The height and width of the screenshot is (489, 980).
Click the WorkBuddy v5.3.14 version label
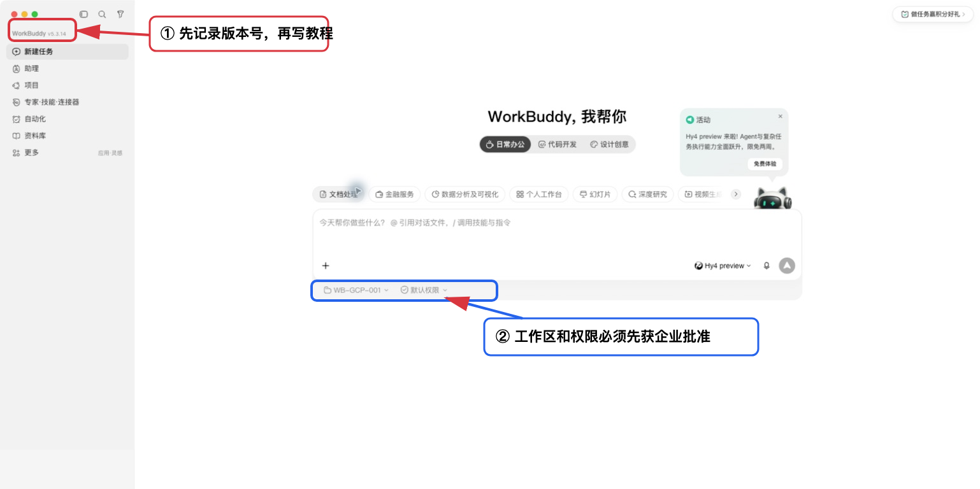click(39, 33)
